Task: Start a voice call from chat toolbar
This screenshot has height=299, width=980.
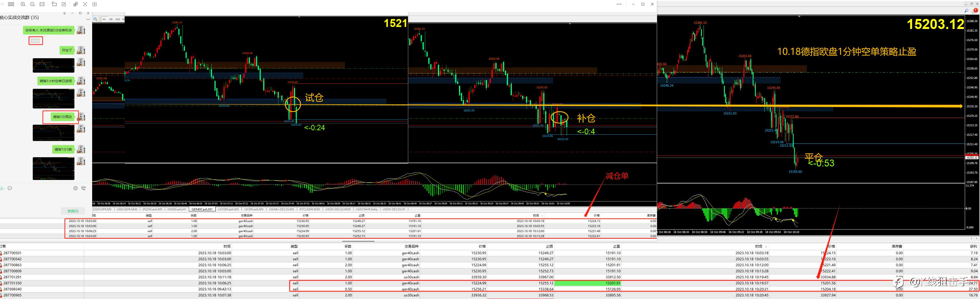Action: coord(83,188)
